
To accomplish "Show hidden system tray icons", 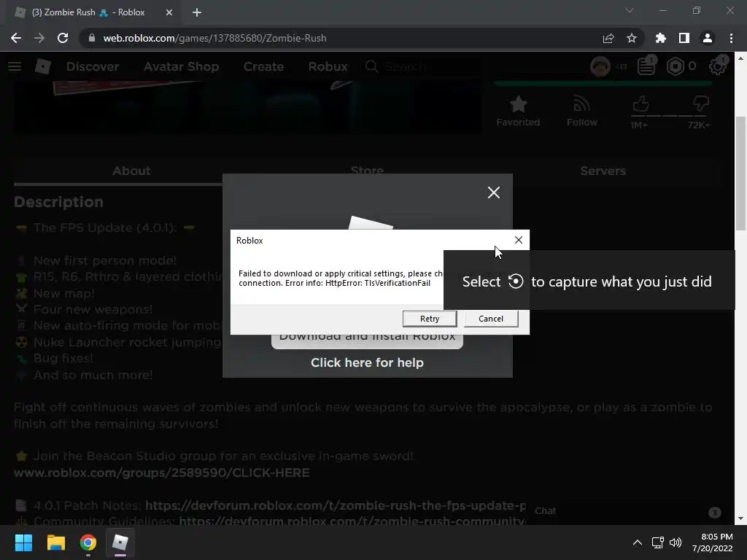I will click(x=637, y=542).
